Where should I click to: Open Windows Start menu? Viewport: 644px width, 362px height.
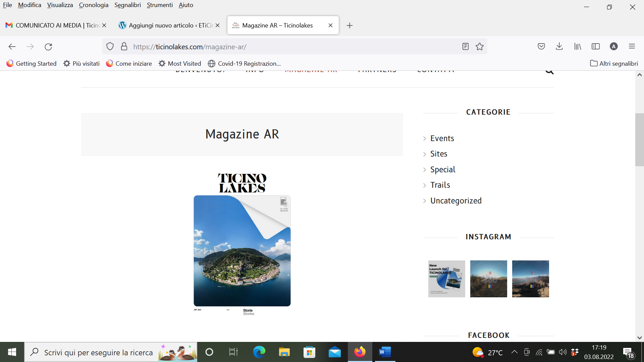(12, 352)
